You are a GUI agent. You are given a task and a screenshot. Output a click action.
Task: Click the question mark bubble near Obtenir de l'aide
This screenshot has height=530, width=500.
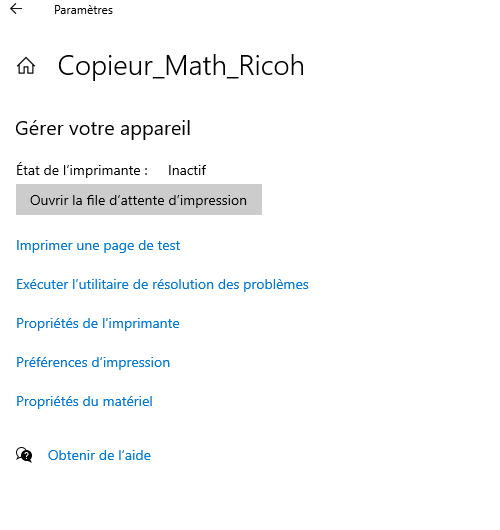[x=24, y=455]
